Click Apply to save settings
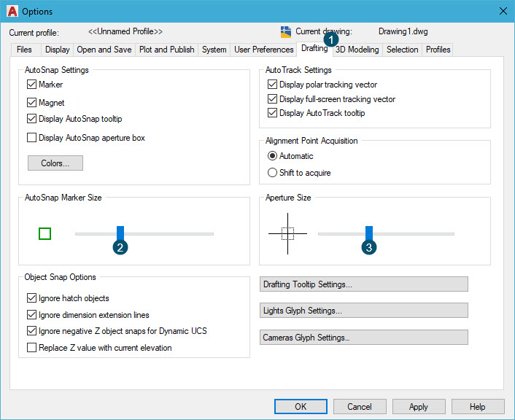 (x=419, y=407)
